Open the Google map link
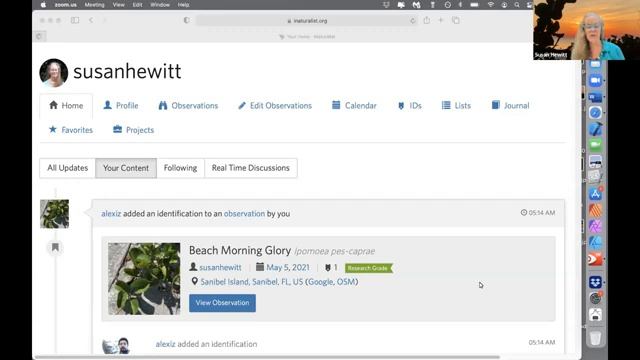Image resolution: width=640 pixels, height=360 pixels. click(320, 282)
